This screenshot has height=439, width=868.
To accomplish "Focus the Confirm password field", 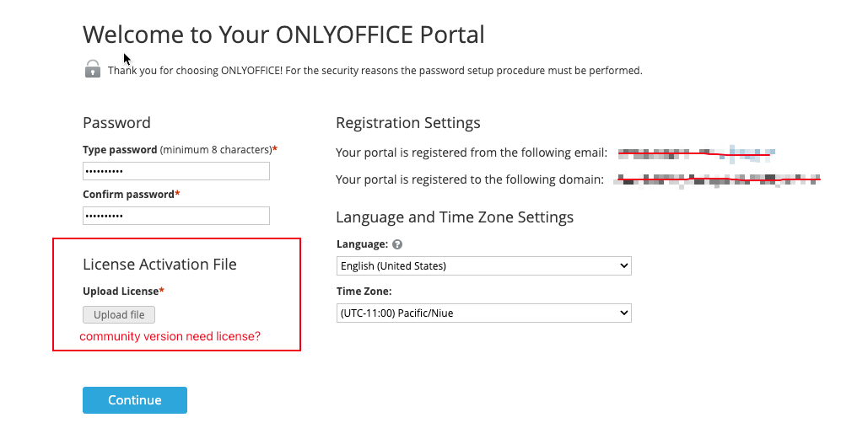I will 176,216.
